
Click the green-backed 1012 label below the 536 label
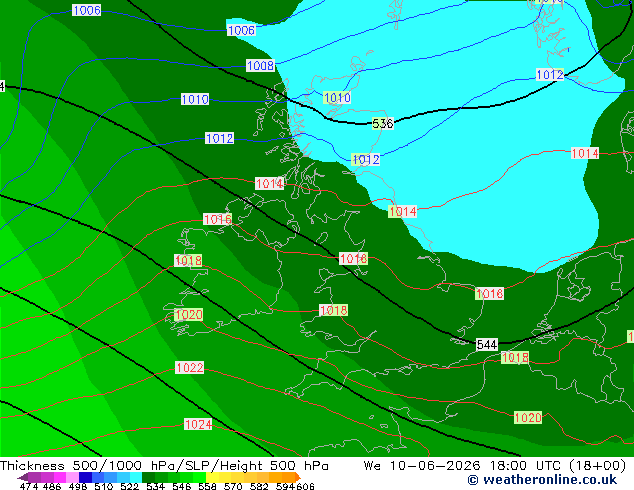(366, 159)
